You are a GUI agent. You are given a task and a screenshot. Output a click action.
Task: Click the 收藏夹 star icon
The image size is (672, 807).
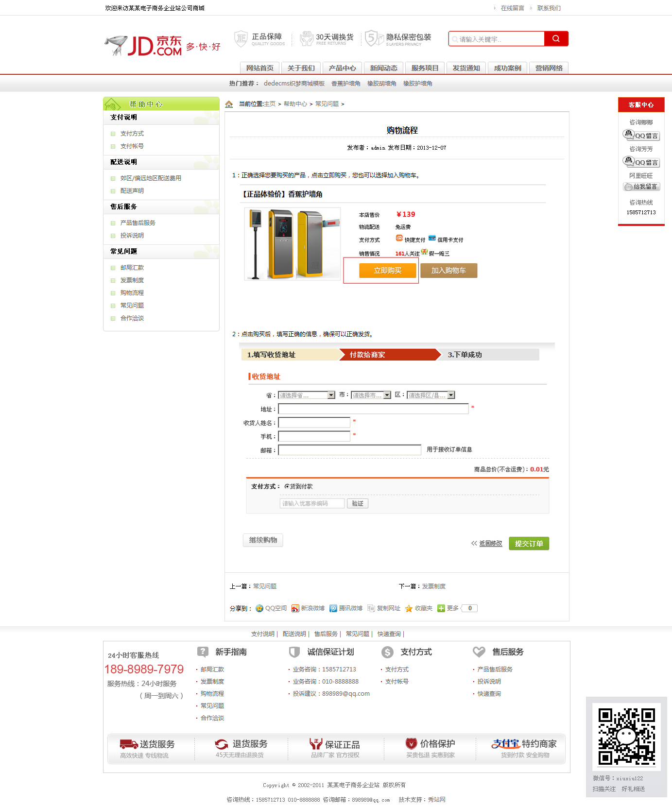point(409,608)
